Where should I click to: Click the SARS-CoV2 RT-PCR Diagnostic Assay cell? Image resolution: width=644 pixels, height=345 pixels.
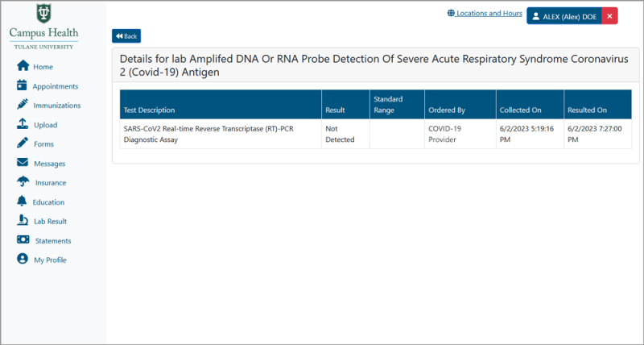[221, 134]
